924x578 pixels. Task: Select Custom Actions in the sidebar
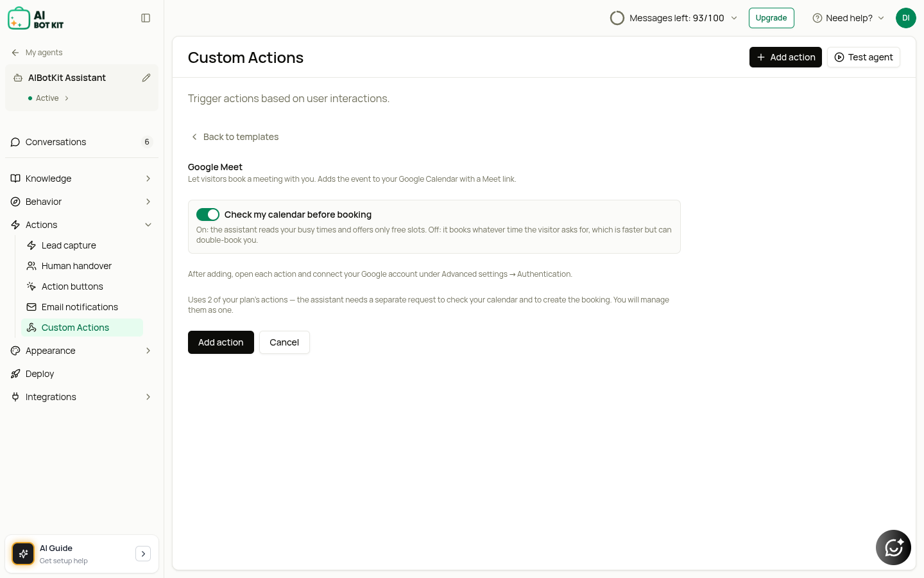point(82,328)
